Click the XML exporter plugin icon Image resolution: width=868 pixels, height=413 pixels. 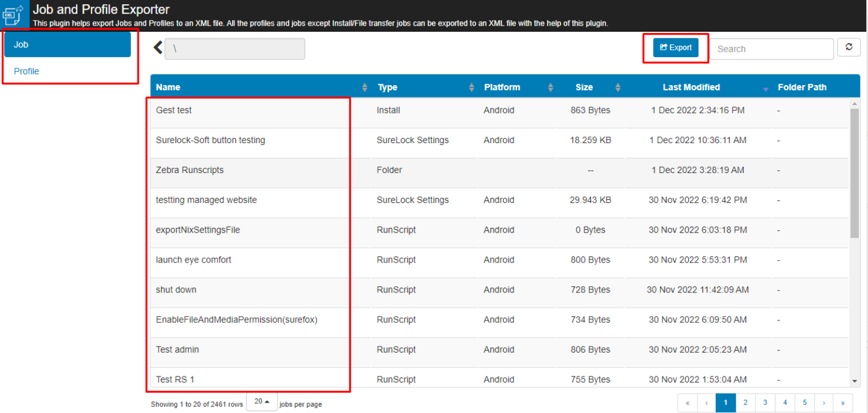pos(13,15)
